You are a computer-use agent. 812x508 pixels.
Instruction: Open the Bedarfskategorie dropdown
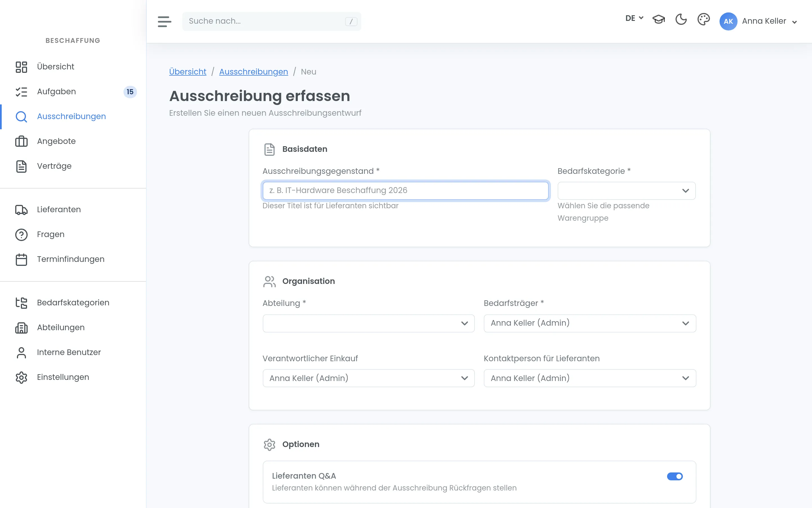pyautogui.click(x=626, y=191)
